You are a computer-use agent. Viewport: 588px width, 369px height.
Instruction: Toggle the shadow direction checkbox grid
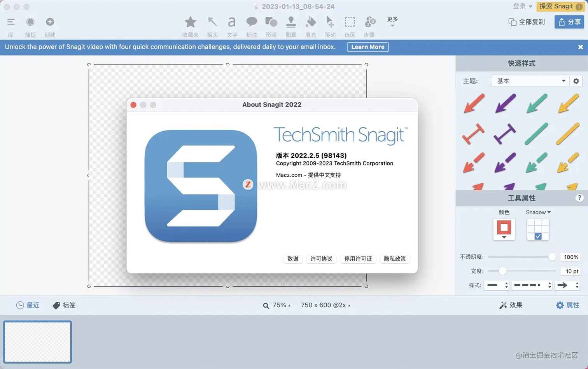[538, 229]
